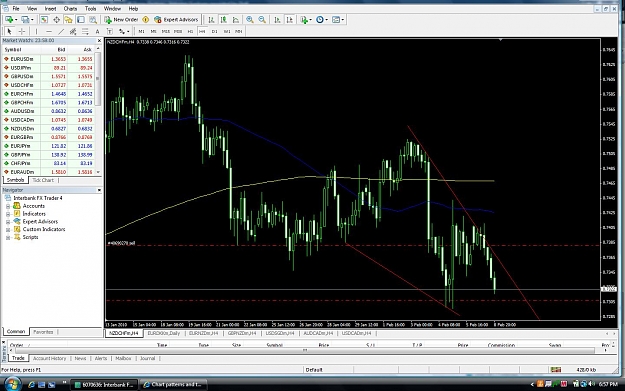
Task: Expand the Scripts tree node
Action: click(x=8, y=237)
